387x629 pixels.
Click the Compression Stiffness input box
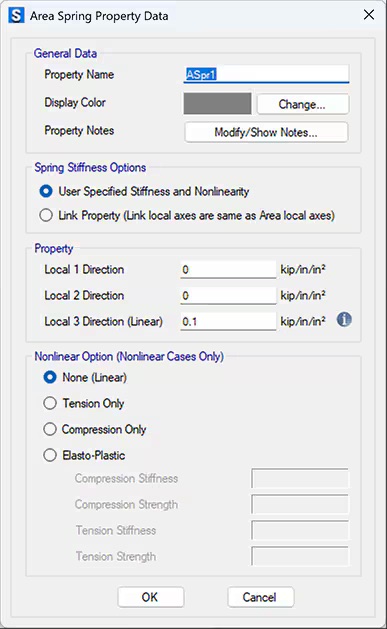point(300,478)
